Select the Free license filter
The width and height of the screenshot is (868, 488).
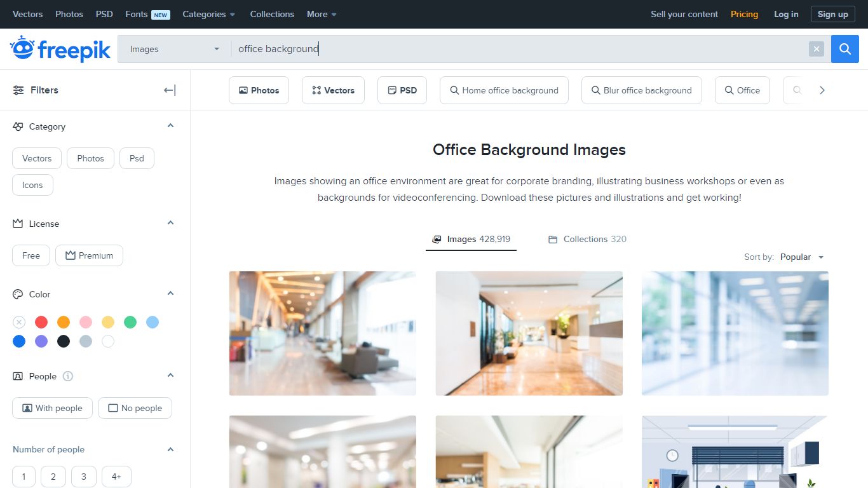click(x=31, y=255)
